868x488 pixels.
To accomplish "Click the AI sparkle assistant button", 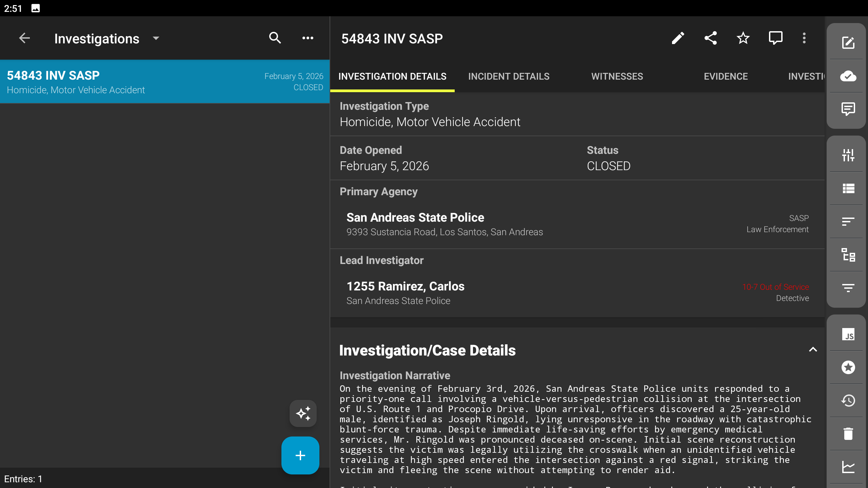I will tap(303, 413).
